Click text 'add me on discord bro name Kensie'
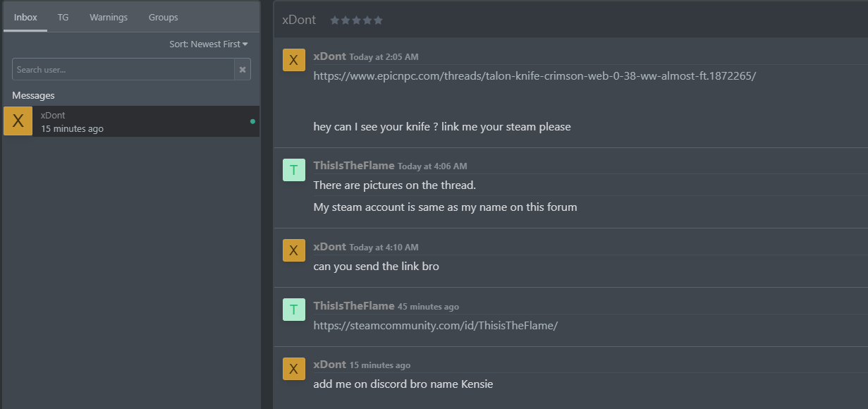Screen dimensions: 868x409 (403, 384)
